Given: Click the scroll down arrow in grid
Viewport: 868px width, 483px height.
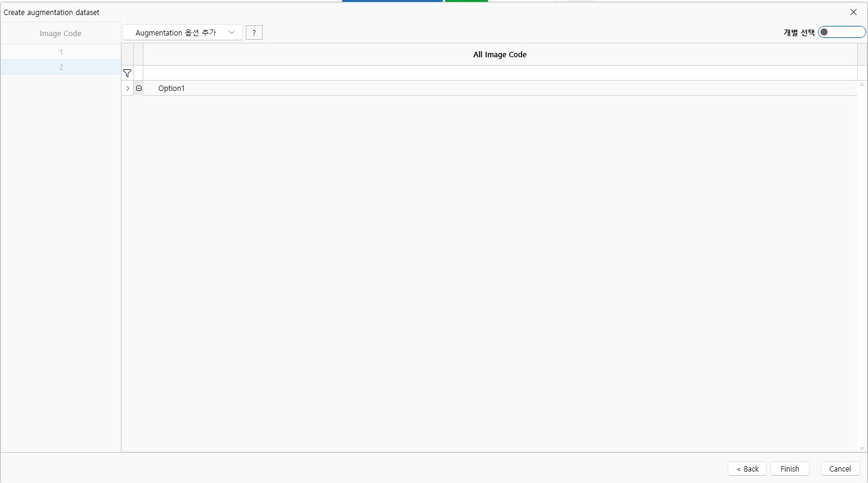Looking at the screenshot, I should pyautogui.click(x=861, y=448).
